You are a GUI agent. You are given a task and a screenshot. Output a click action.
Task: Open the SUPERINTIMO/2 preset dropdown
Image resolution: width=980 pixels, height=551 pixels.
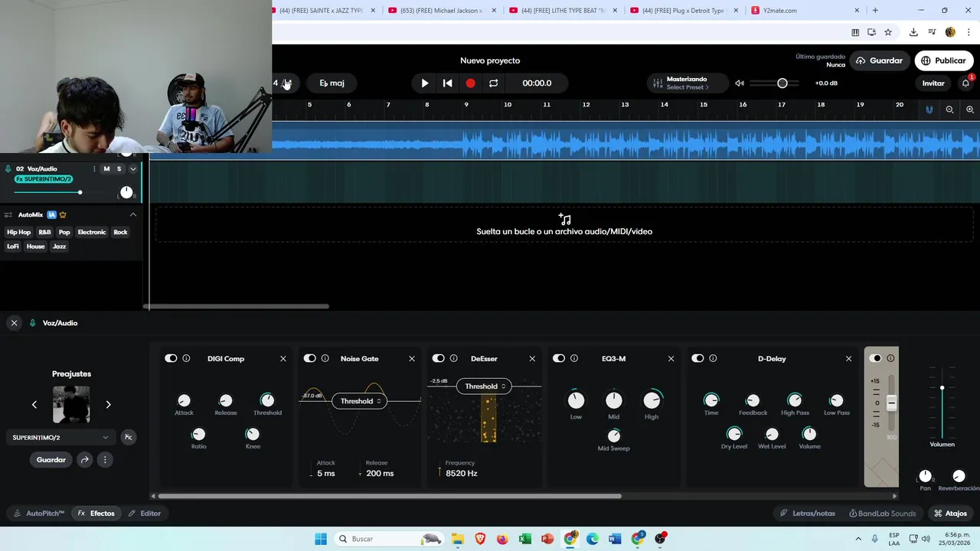[x=61, y=437]
